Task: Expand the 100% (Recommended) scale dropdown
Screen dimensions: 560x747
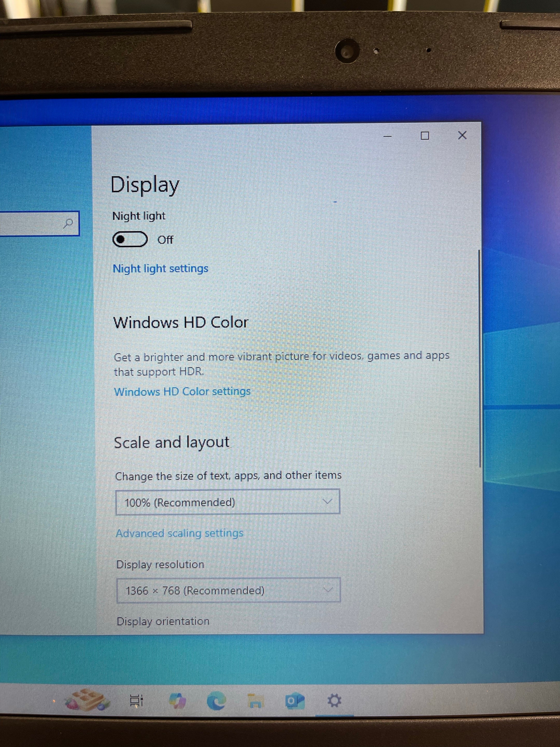Action: click(x=228, y=502)
